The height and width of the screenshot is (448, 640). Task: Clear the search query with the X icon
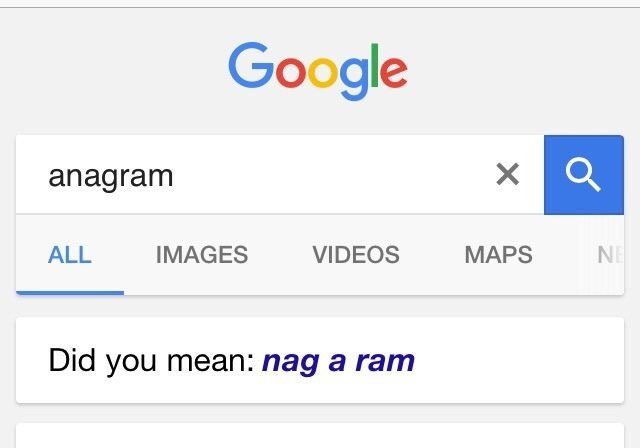coord(508,175)
